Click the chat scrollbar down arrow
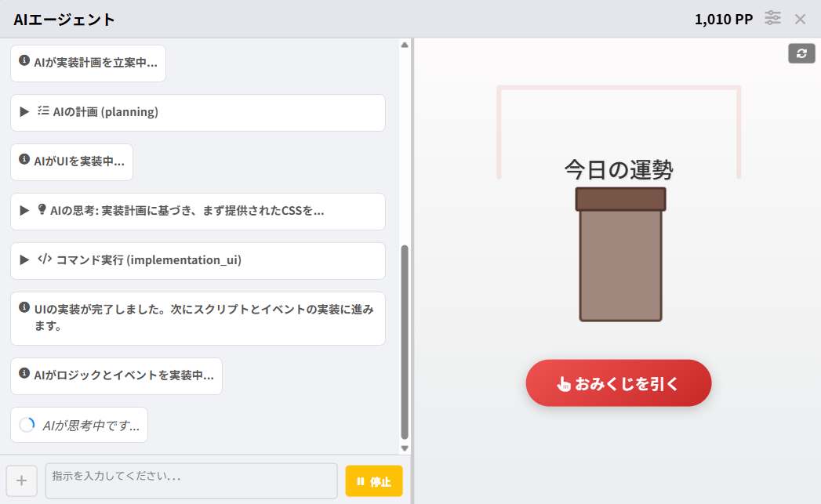Image resolution: width=821 pixels, height=504 pixels. pos(405,448)
